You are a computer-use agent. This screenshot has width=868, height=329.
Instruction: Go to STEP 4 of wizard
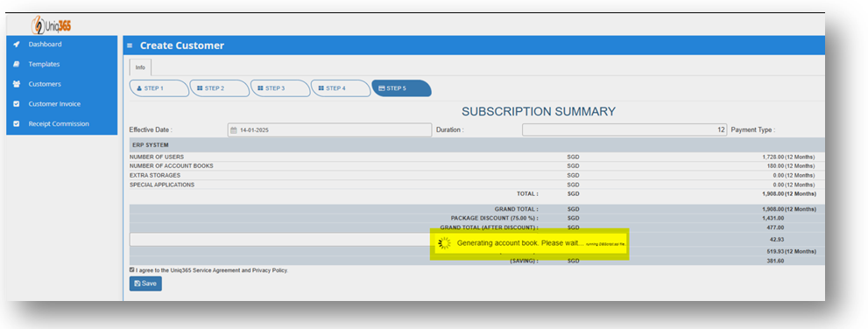[x=341, y=88]
